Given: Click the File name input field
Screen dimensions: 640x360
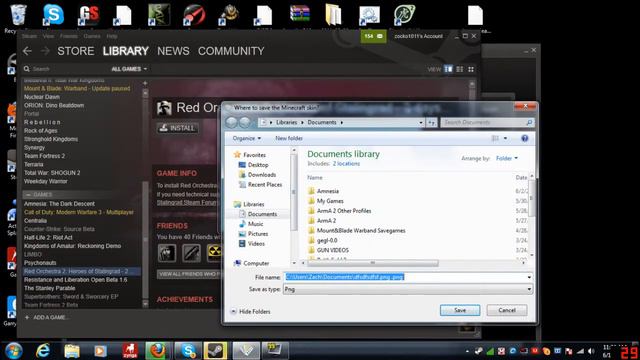Looking at the screenshot, I should point(408,277).
